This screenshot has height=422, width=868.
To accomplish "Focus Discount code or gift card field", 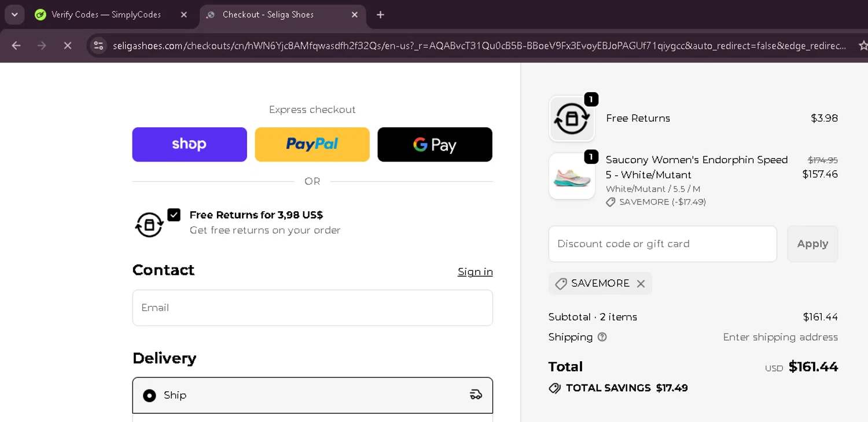I will click(x=663, y=244).
